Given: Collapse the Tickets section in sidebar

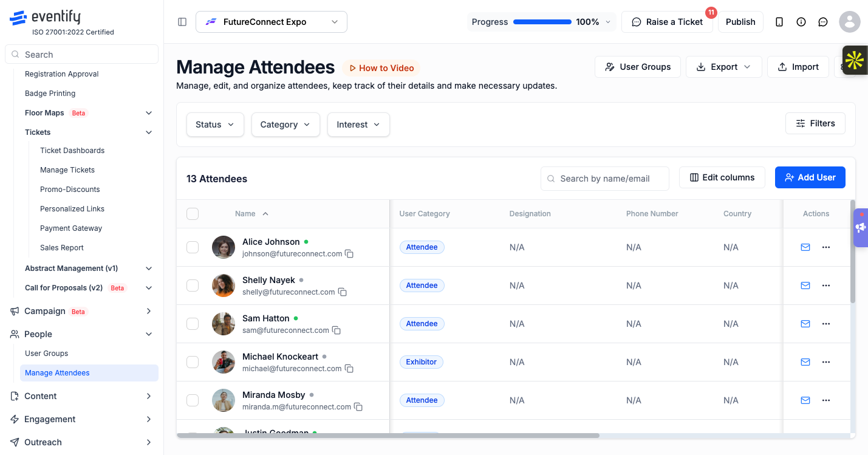Looking at the screenshot, I should point(149,132).
